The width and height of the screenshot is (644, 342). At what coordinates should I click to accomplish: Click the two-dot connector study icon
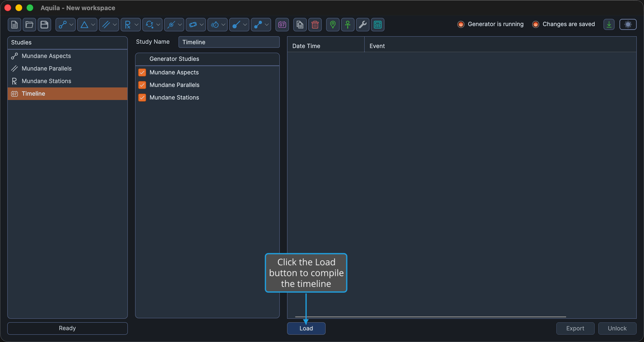click(x=258, y=25)
